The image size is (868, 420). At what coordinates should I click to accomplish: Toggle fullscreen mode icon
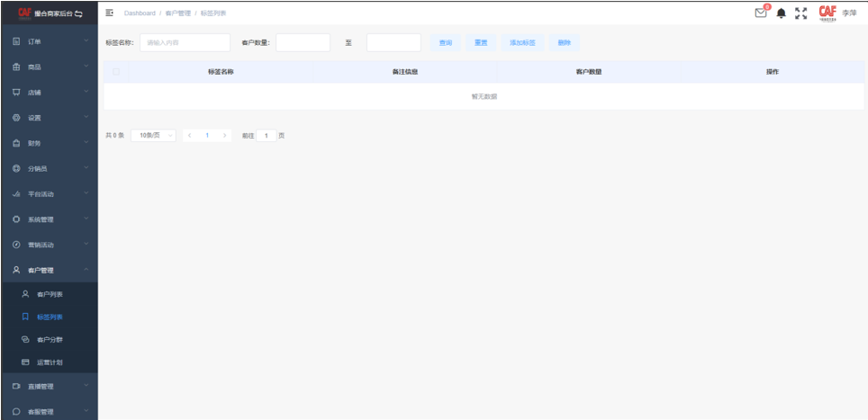click(x=801, y=13)
